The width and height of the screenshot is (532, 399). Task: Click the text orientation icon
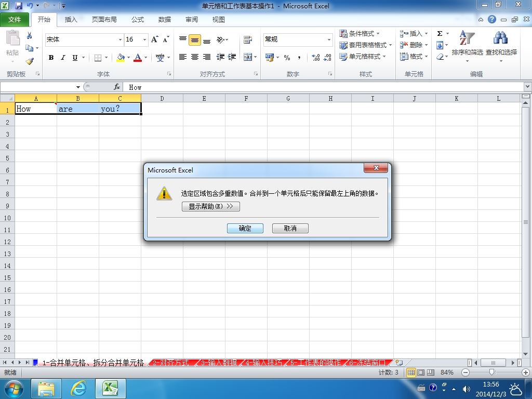(x=220, y=39)
